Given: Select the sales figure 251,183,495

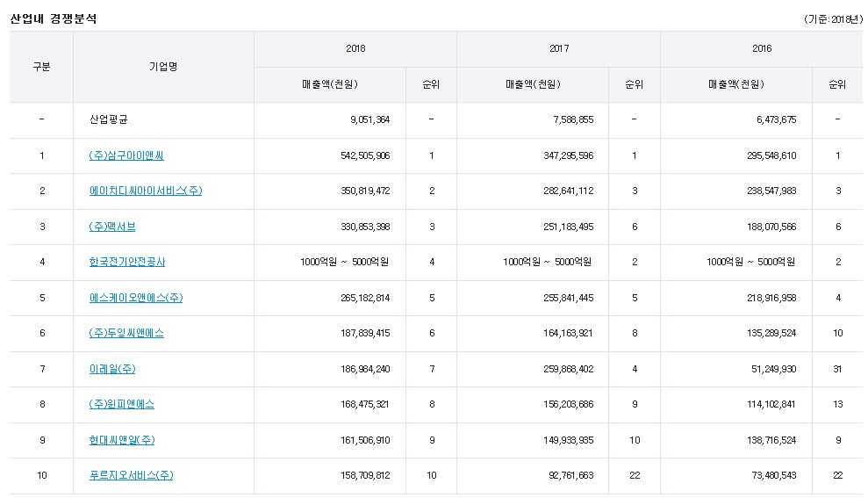Looking at the screenshot, I should [x=569, y=227].
